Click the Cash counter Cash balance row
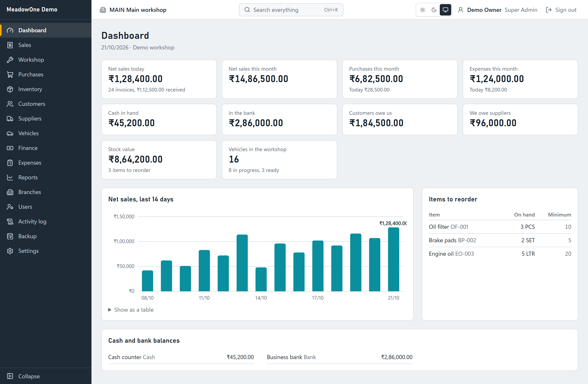Viewport: 588px width, 384px height. [181, 357]
